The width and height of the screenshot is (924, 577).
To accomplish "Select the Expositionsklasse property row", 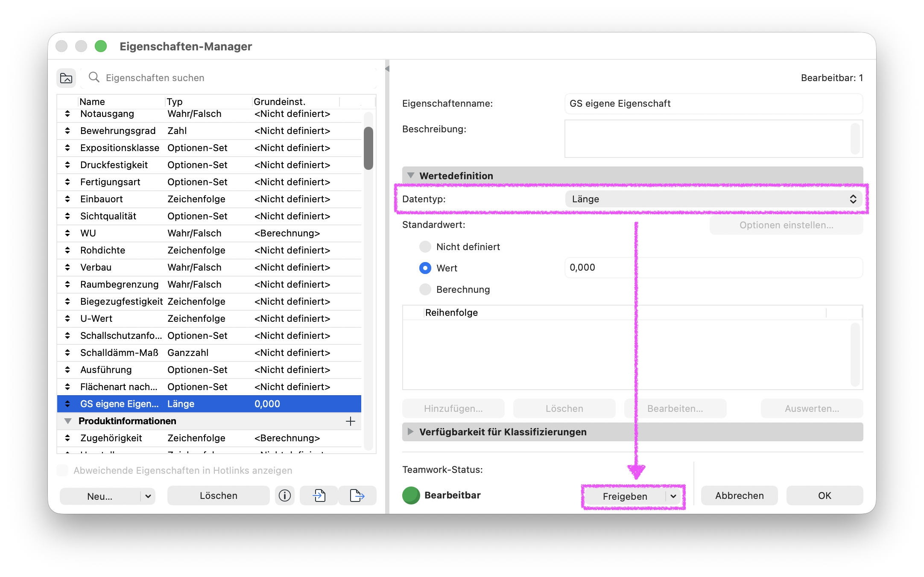I will point(209,148).
